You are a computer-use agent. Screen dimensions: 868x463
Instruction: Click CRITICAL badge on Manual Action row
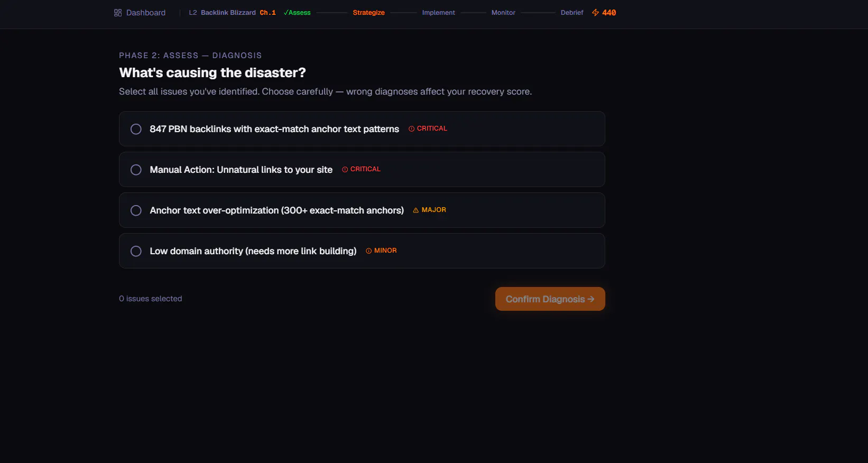tap(361, 169)
